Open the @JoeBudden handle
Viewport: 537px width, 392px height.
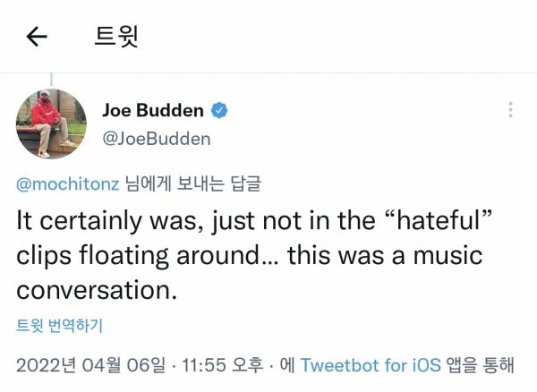[x=159, y=139]
